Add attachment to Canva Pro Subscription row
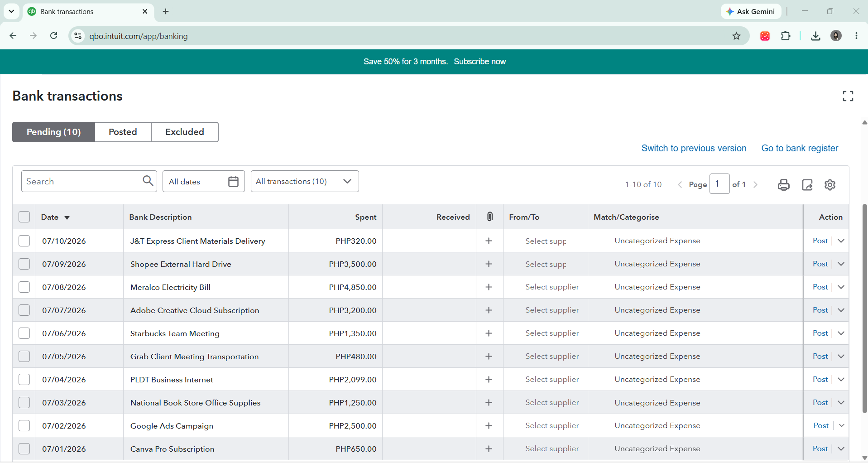Image resolution: width=868 pixels, height=463 pixels. point(489,449)
